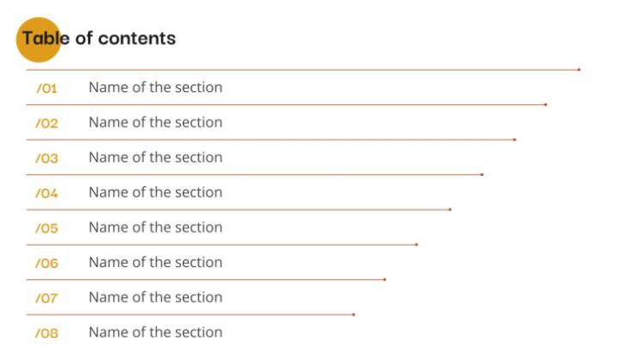Select 'Name of the section' text beside /01
Screen dimensions: 644x362
(156, 87)
